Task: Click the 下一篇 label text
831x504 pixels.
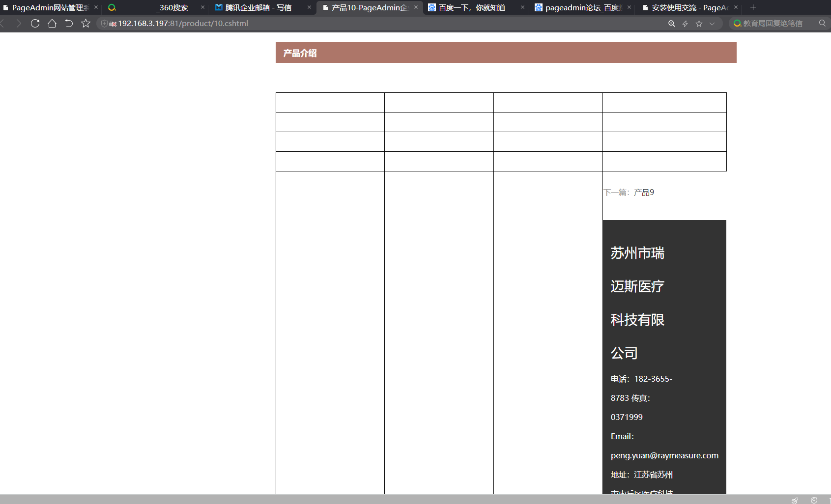Action: 617,193
